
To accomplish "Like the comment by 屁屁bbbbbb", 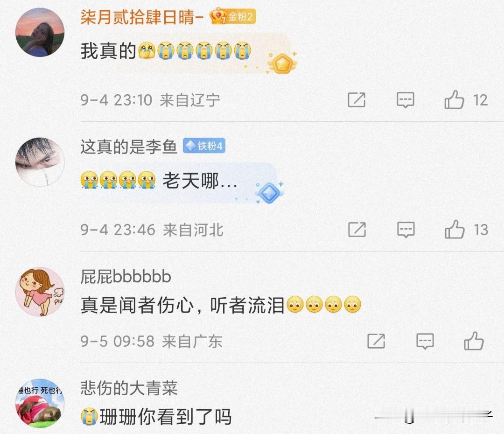I will click(x=474, y=341).
